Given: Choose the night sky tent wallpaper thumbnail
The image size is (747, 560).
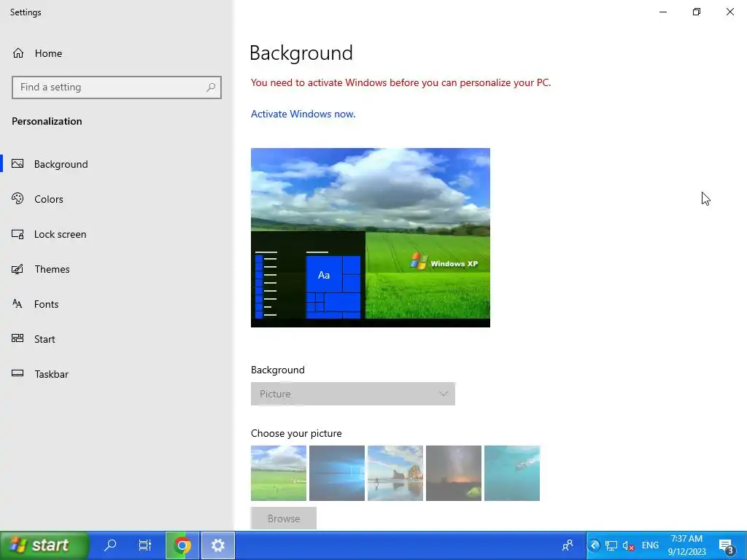Looking at the screenshot, I should coord(454,472).
